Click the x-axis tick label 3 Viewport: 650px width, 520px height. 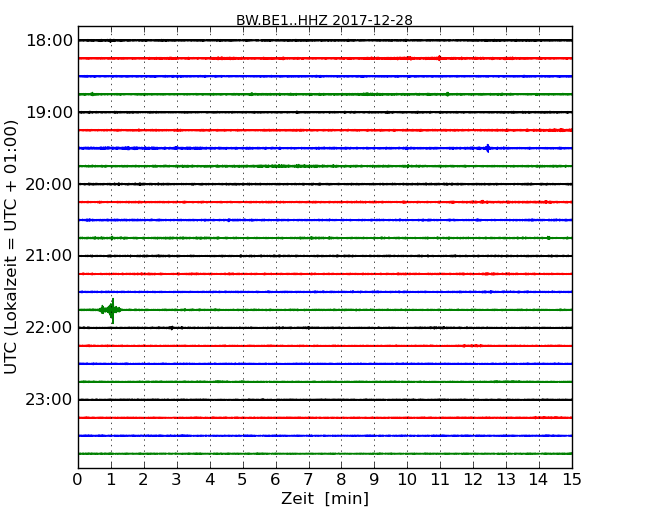(x=177, y=480)
